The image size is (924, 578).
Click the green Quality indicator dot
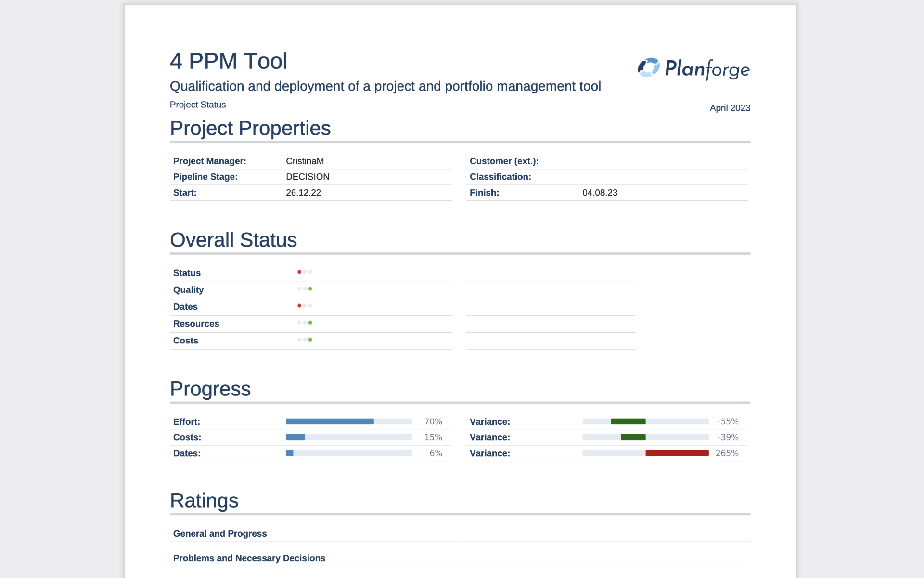coord(310,289)
